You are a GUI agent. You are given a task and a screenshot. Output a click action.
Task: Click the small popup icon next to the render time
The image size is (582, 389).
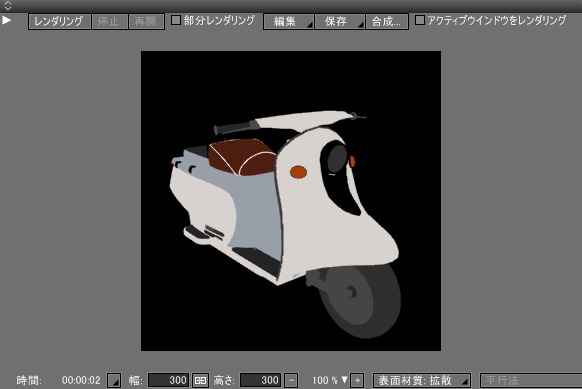114,380
